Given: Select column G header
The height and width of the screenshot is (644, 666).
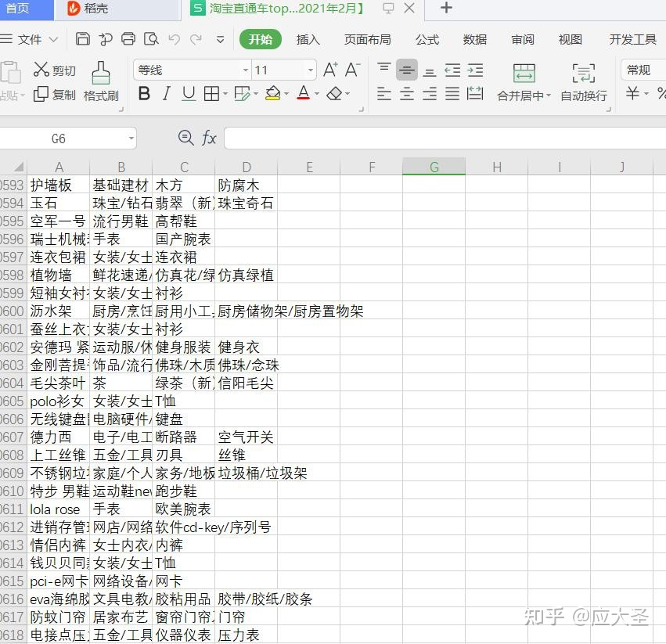Looking at the screenshot, I should coord(434,167).
